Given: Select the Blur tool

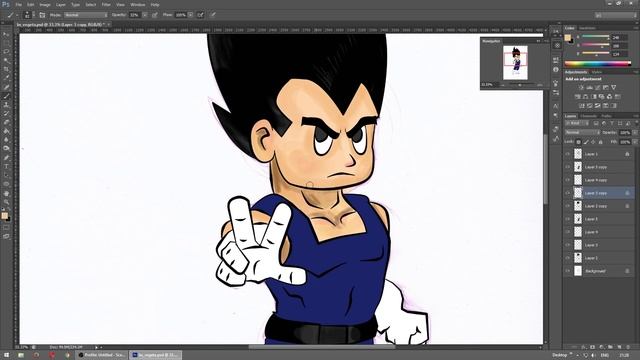Looking at the screenshot, I should click(x=6, y=140).
